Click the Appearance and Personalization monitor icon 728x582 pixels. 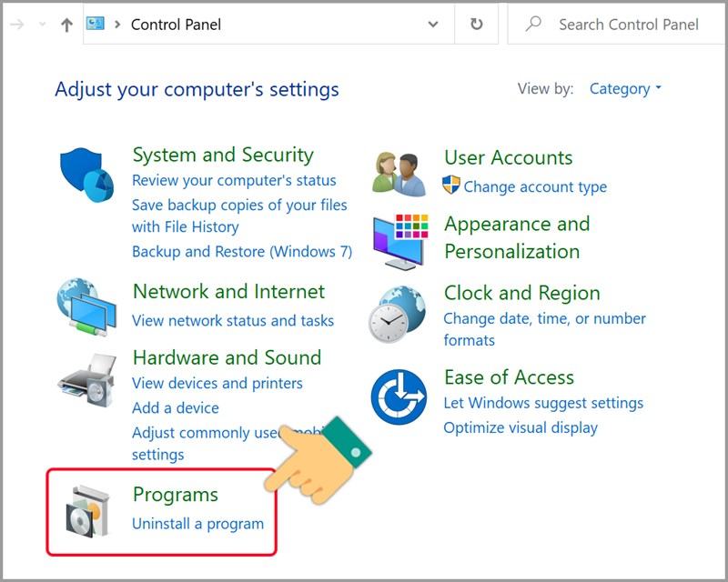(x=399, y=239)
